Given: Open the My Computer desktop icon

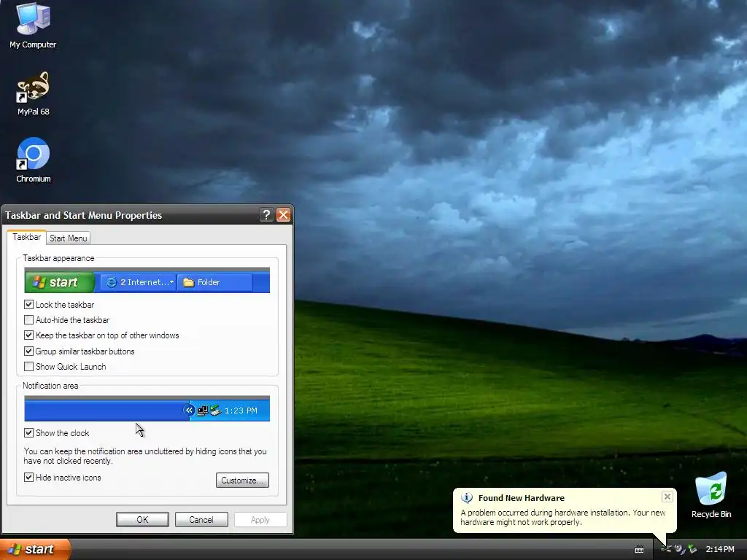Looking at the screenshot, I should coord(33,26).
